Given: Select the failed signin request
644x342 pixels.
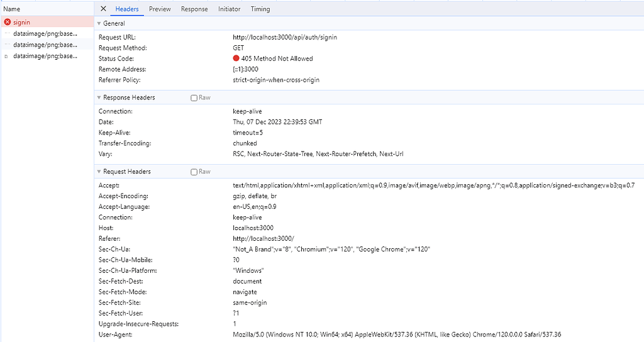Looking at the screenshot, I should pyautogui.click(x=22, y=23).
